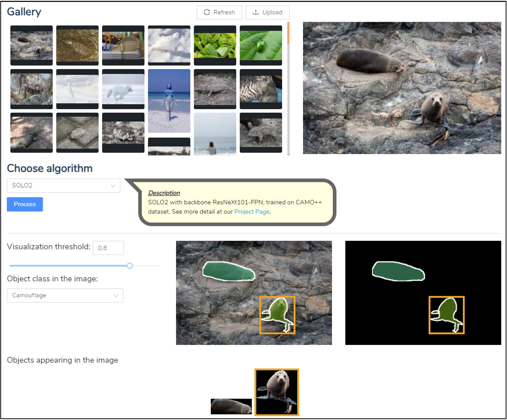Select the white bird in snow thumbnail
The height and width of the screenshot is (420, 507).
tap(169, 45)
